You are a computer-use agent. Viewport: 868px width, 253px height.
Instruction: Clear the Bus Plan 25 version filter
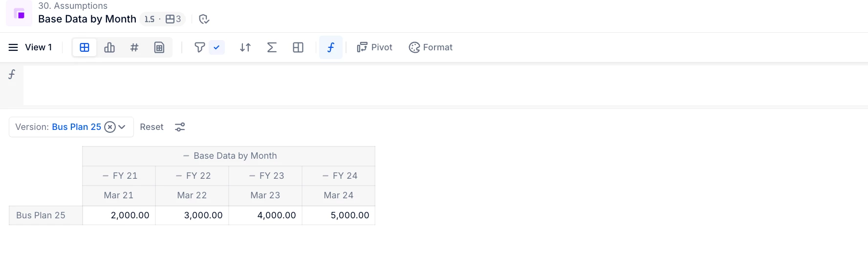tap(110, 127)
